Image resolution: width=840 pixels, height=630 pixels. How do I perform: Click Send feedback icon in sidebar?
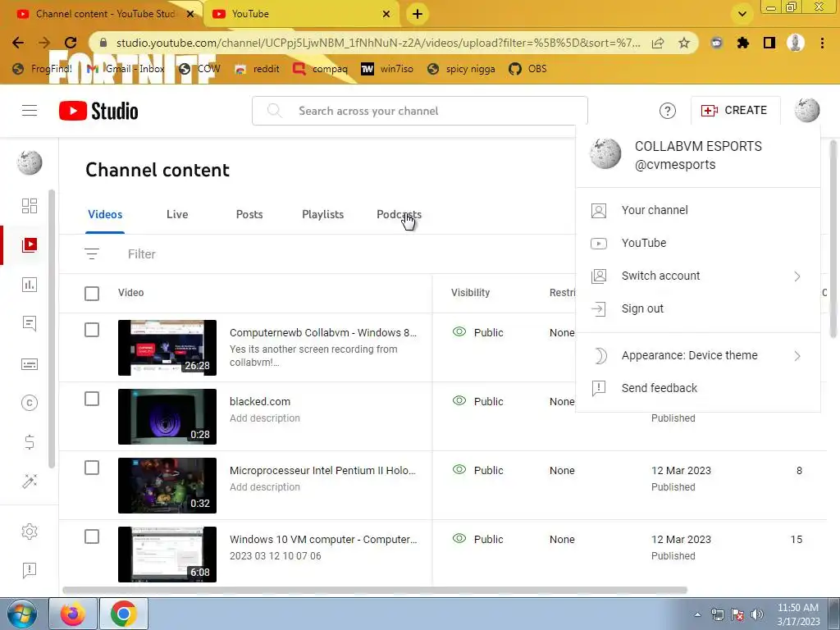[x=30, y=570]
